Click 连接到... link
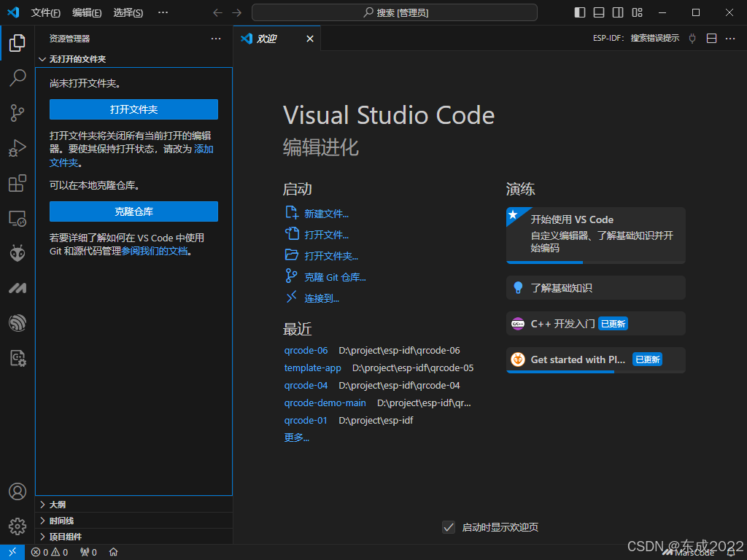Image resolution: width=747 pixels, height=560 pixels. click(x=322, y=298)
